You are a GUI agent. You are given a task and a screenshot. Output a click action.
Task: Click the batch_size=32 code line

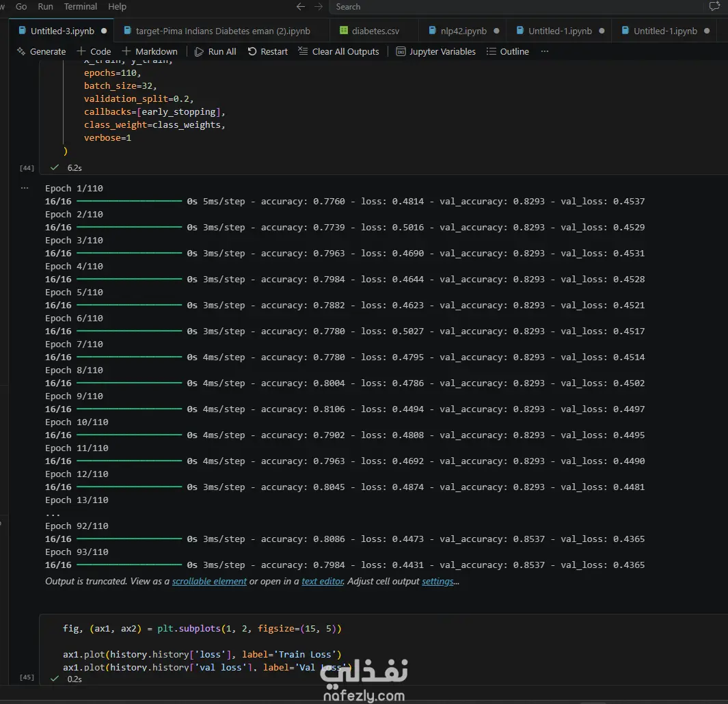120,86
